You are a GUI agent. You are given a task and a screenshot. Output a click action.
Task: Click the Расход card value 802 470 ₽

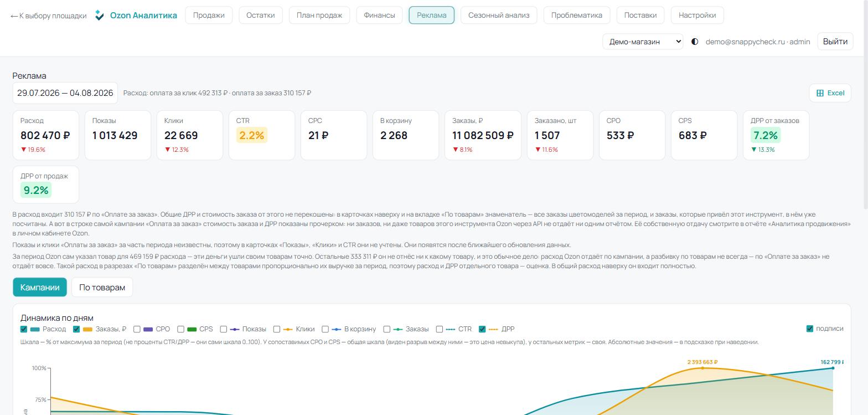[45, 135]
